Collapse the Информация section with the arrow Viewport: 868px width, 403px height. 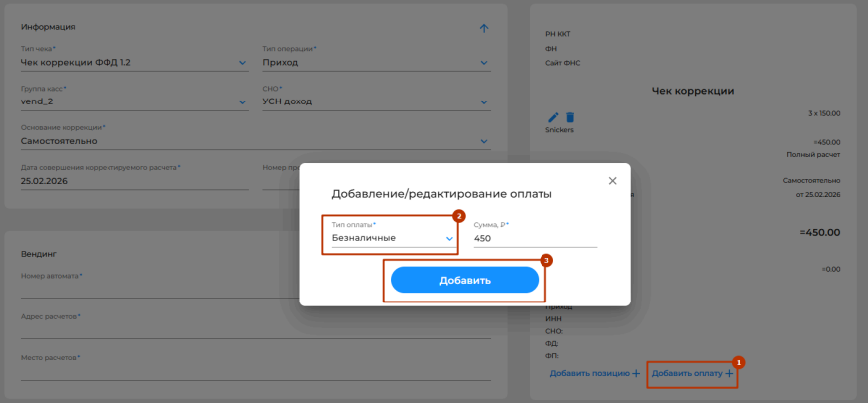click(x=484, y=28)
